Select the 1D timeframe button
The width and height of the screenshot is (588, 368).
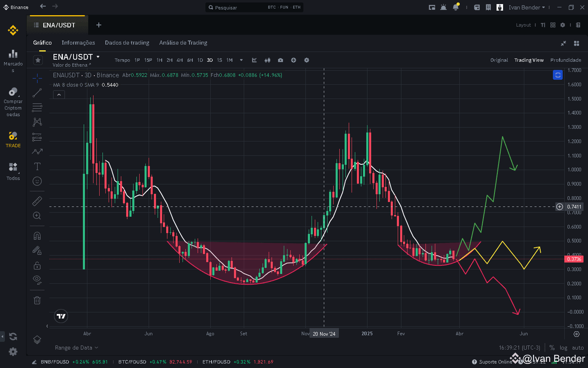point(200,60)
